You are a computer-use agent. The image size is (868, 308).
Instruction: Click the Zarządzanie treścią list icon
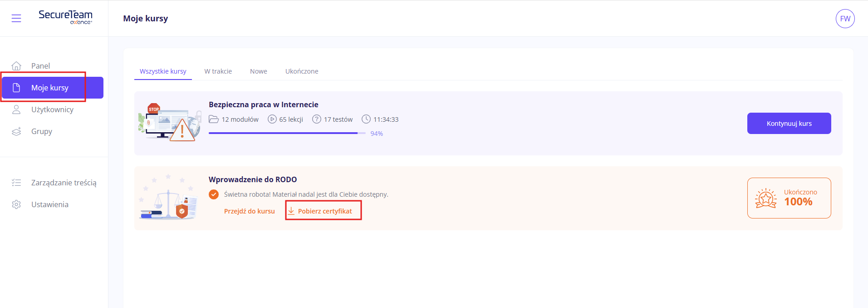coord(16,183)
